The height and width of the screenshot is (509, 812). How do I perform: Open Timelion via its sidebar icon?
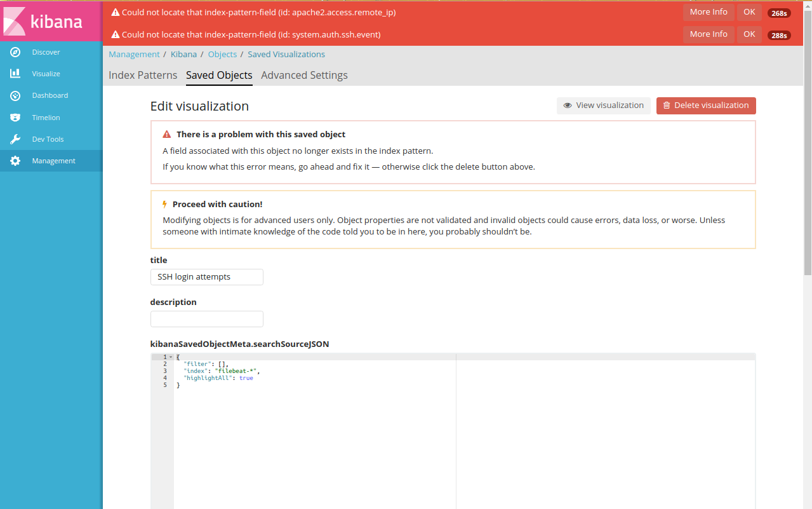(x=15, y=118)
